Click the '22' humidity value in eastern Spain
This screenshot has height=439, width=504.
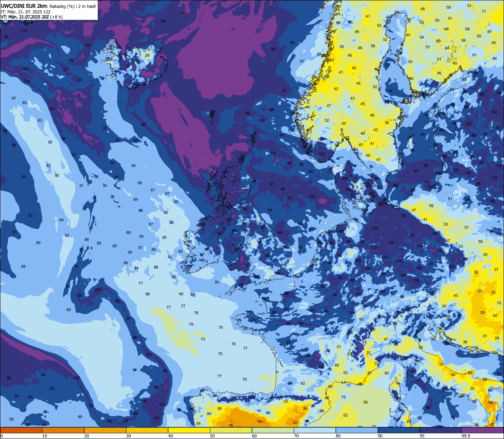point(295,422)
